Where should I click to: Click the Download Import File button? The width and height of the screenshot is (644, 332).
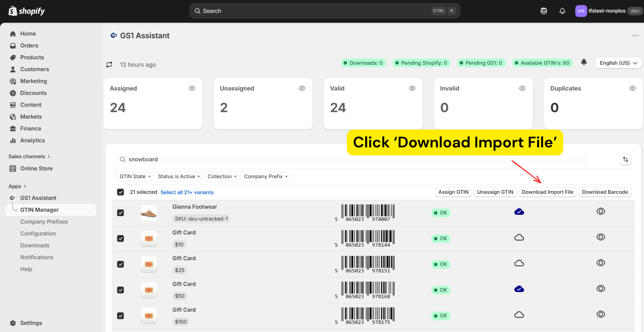(548, 192)
